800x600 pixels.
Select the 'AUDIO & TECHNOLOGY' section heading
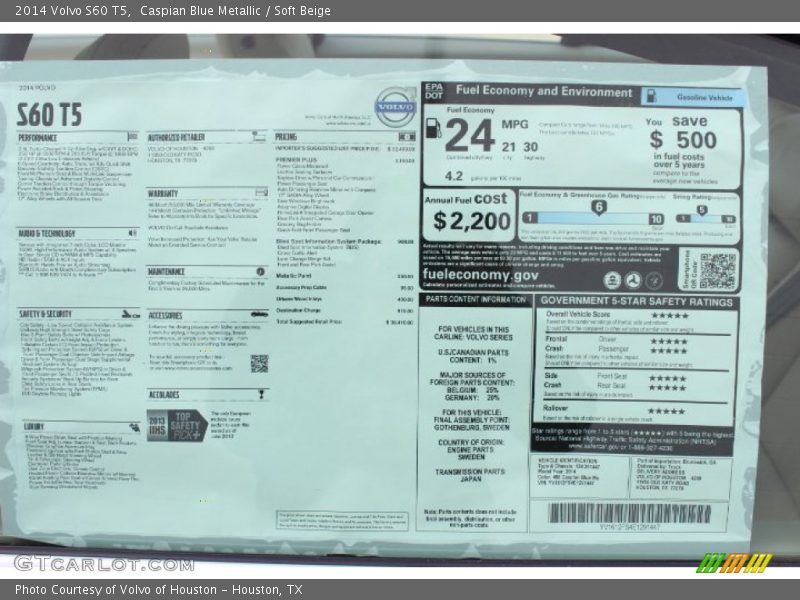click(47, 234)
